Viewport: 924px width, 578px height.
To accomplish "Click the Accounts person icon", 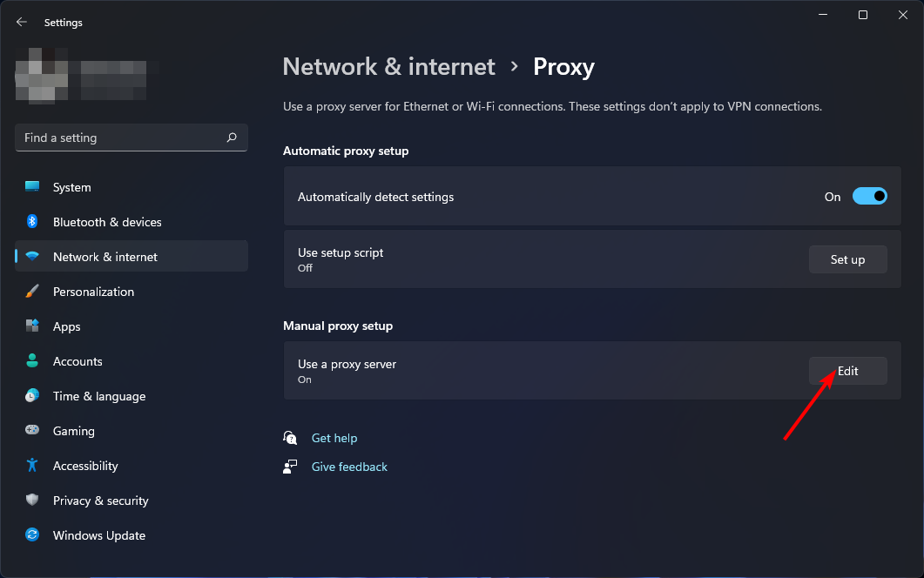I will pos(32,361).
